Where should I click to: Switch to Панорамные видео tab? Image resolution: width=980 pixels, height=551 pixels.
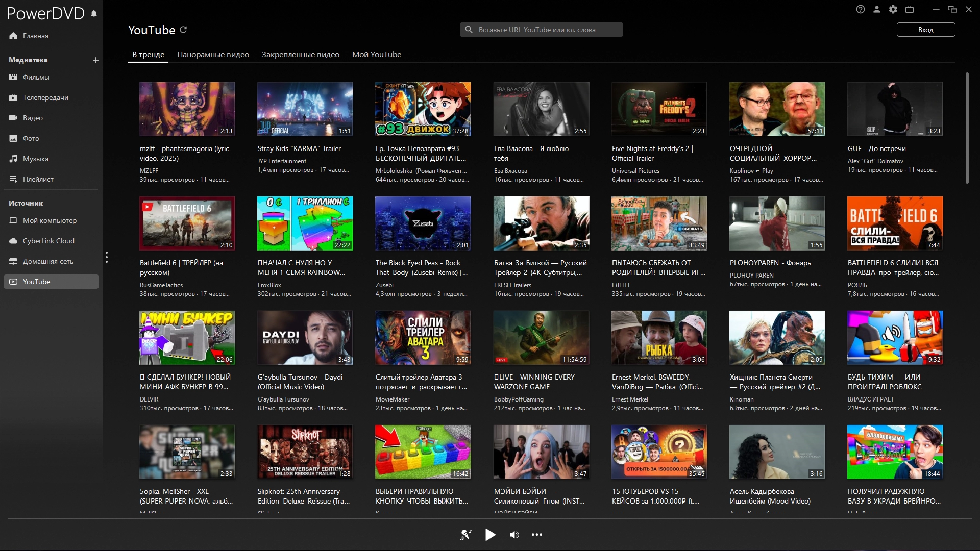coord(213,55)
